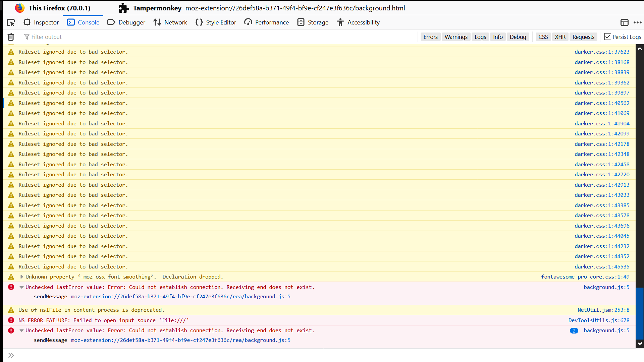Open the Accessibility tools

[358, 22]
